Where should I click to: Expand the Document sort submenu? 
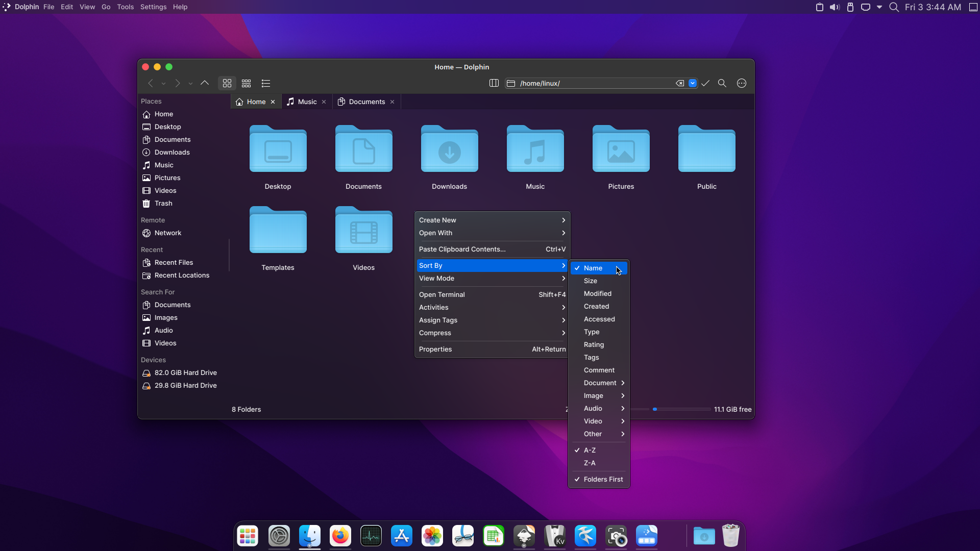(600, 382)
